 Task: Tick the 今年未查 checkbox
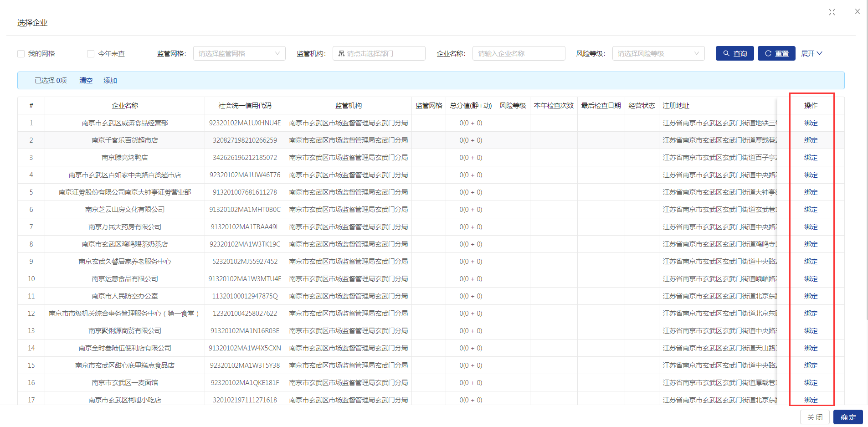point(91,54)
